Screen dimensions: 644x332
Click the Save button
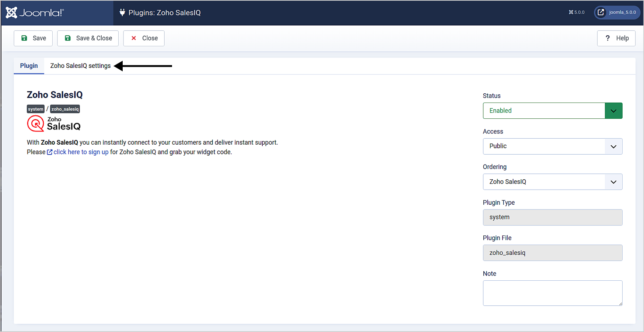tap(33, 38)
